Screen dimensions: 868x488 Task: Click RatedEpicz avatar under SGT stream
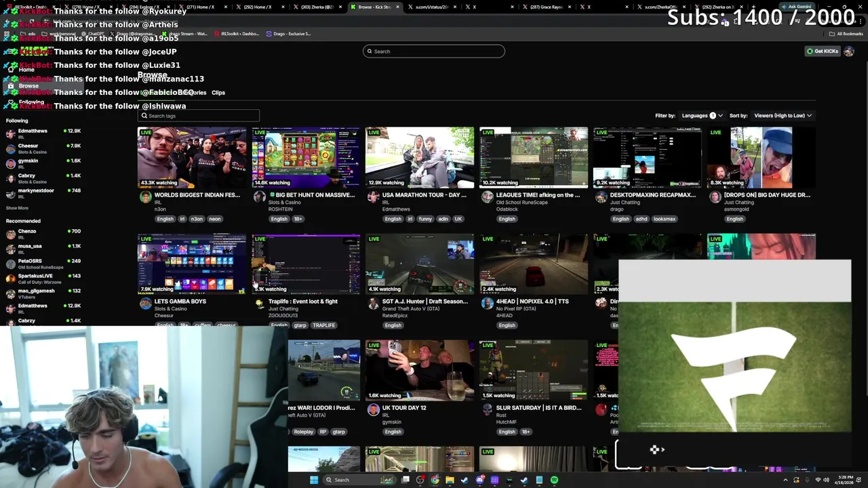pos(374,304)
